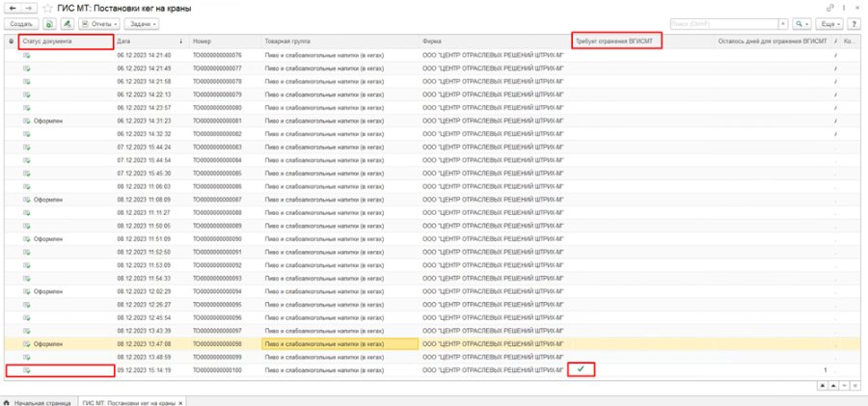
Task: Switch to the Начальная страница tab
Action: click(x=38, y=401)
